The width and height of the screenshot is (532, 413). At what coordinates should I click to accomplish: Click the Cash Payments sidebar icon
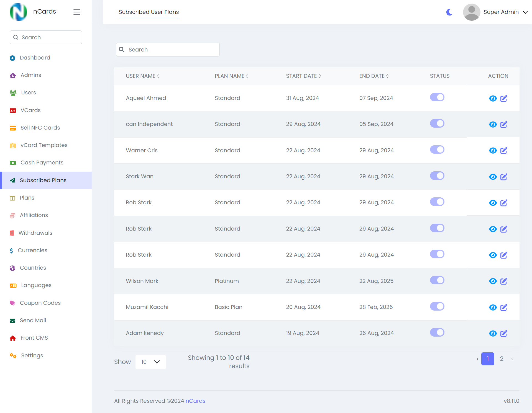tap(13, 163)
